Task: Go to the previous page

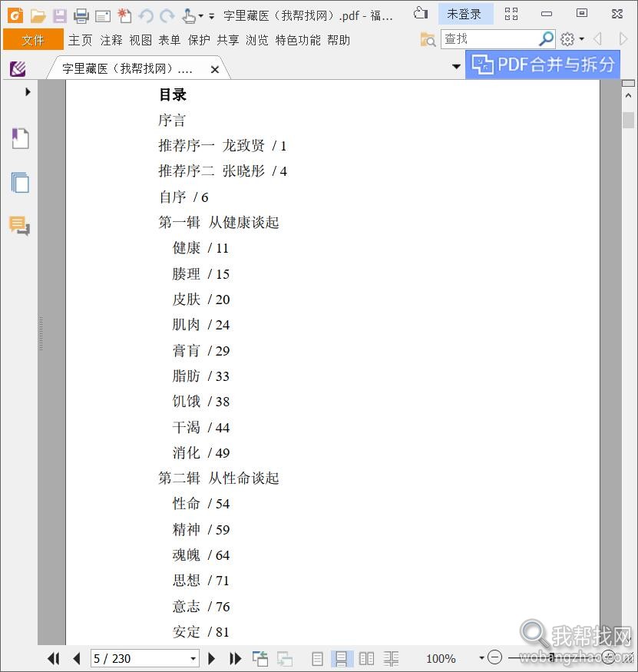Action: point(77,658)
